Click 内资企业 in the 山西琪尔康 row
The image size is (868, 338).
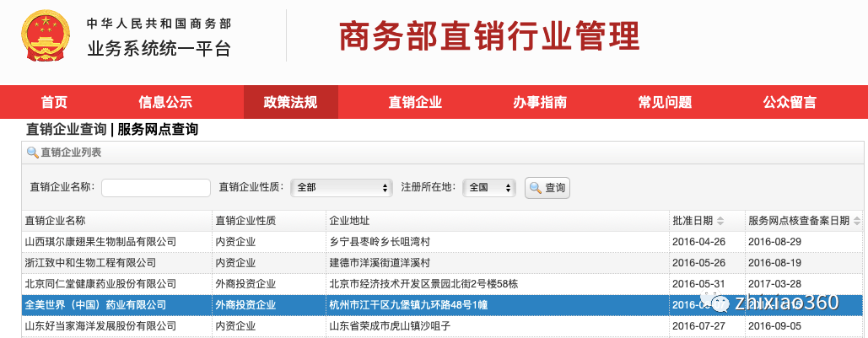[x=236, y=242]
